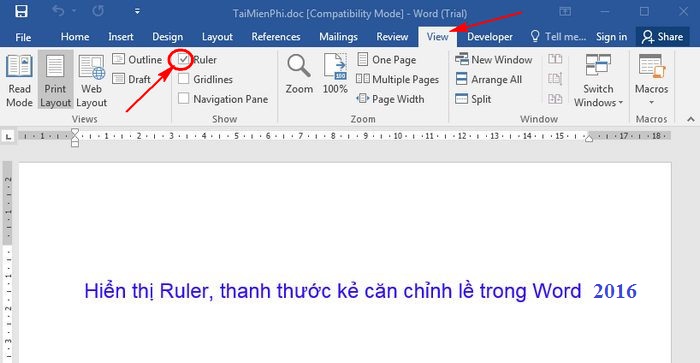Click the Redo arrow icon
Screen dimensions: 700x363
tap(98, 11)
